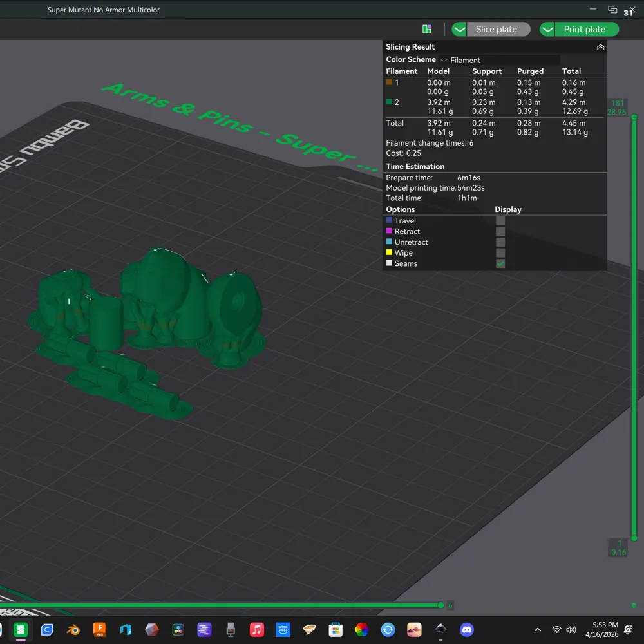The image size is (644, 644).
Task: Open the blue C app in taskbar
Action: (x=47, y=629)
